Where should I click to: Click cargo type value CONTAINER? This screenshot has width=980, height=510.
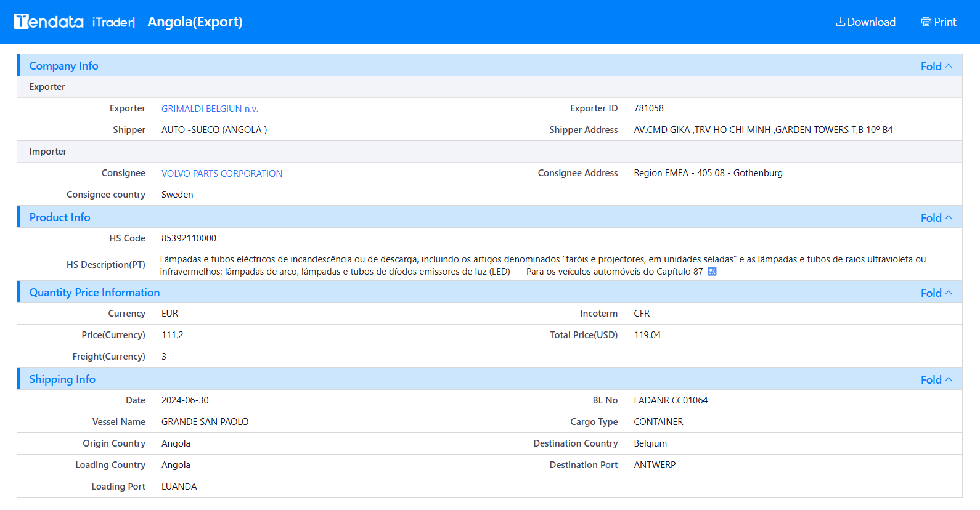coord(658,422)
